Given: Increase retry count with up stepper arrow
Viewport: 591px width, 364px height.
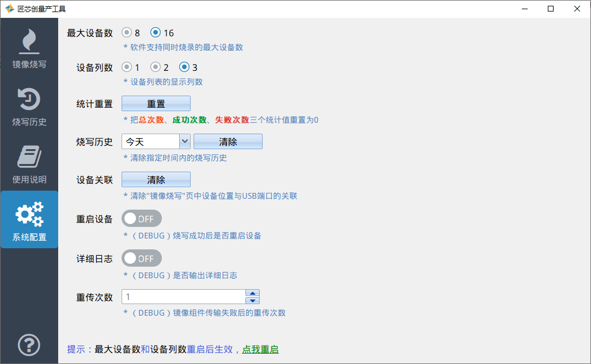Looking at the screenshot, I should tap(252, 293).
